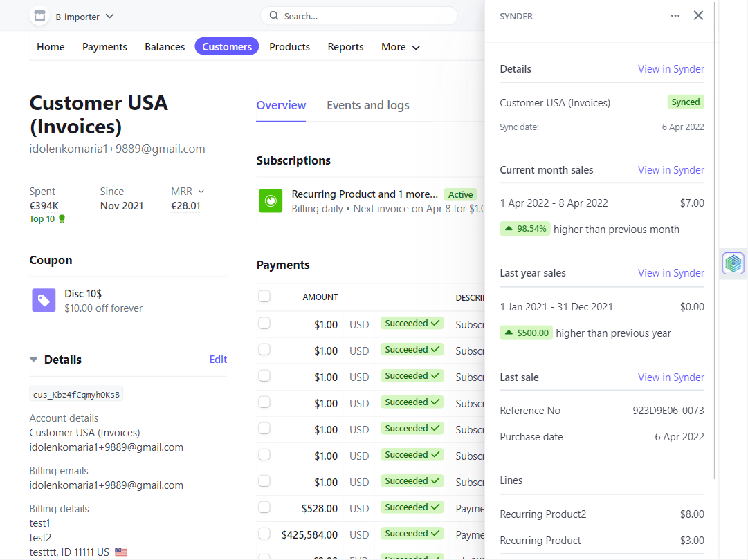Open the Balances section

(165, 47)
